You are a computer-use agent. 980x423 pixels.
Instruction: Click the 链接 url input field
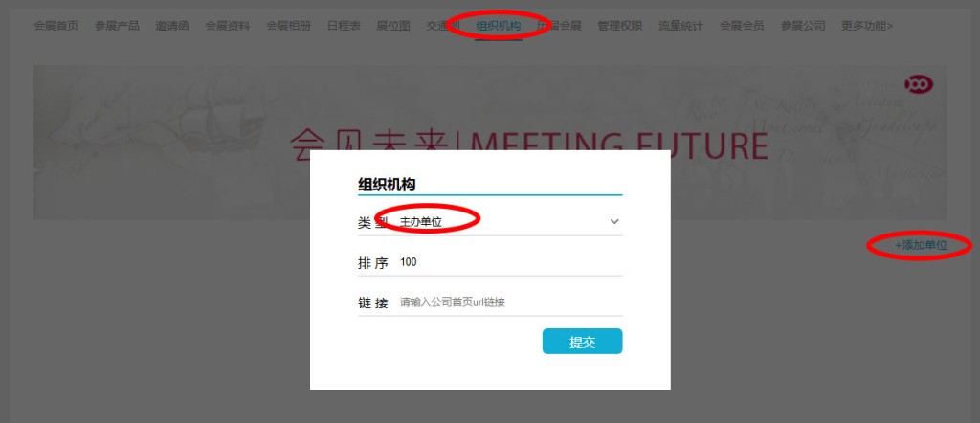[510, 302]
